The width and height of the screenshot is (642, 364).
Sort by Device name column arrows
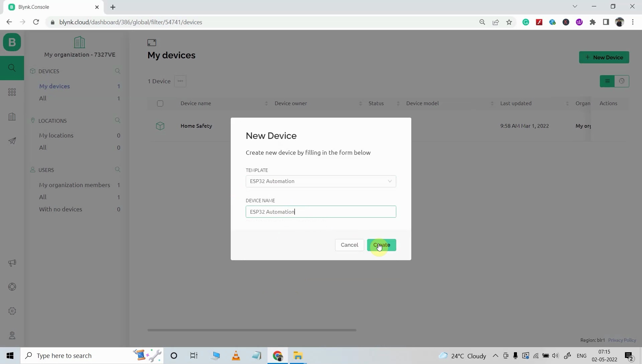point(266,104)
